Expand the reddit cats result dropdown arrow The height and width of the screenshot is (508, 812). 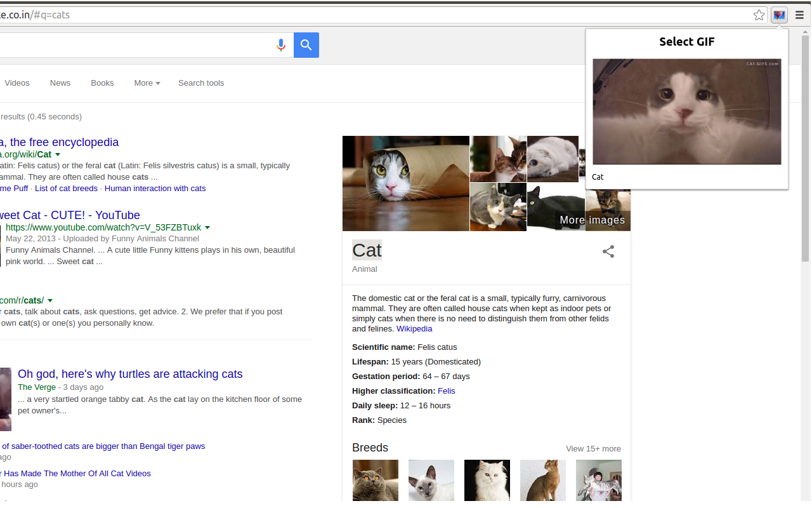pyautogui.click(x=50, y=300)
